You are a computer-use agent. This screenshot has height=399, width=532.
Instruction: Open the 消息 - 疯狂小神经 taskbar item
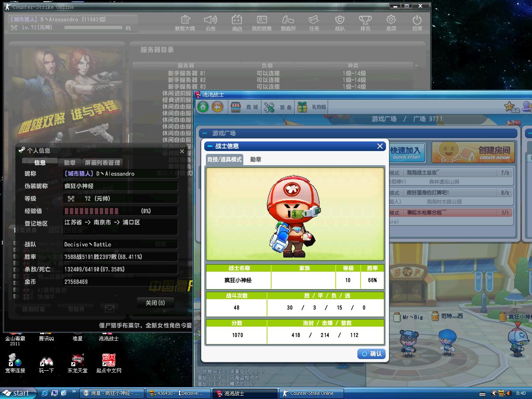pyautogui.click(x=112, y=393)
